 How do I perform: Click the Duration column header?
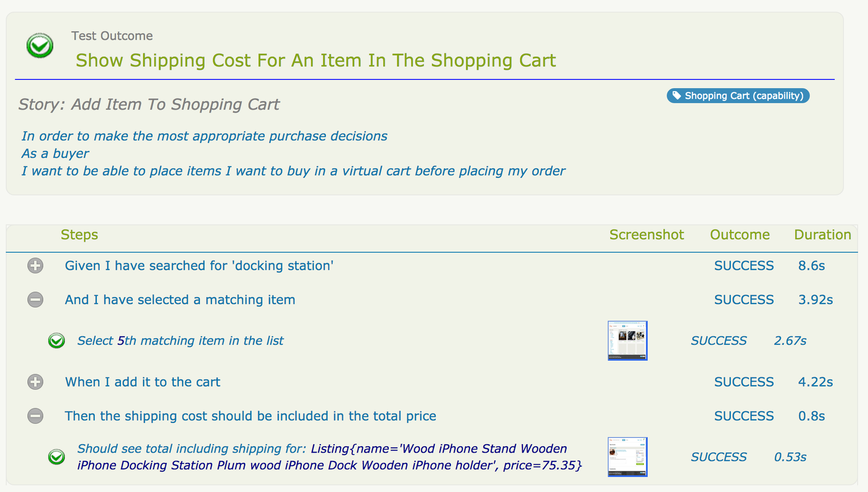[x=822, y=234]
